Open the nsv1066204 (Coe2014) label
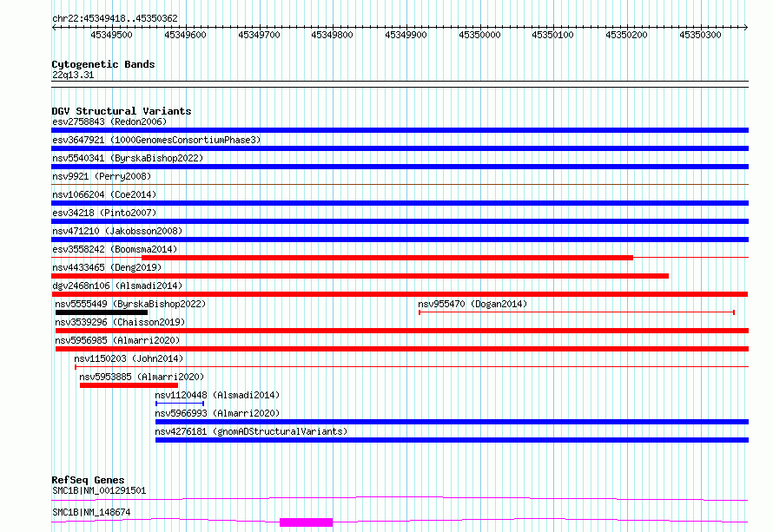Screen dimensions: 773x532 [104, 194]
